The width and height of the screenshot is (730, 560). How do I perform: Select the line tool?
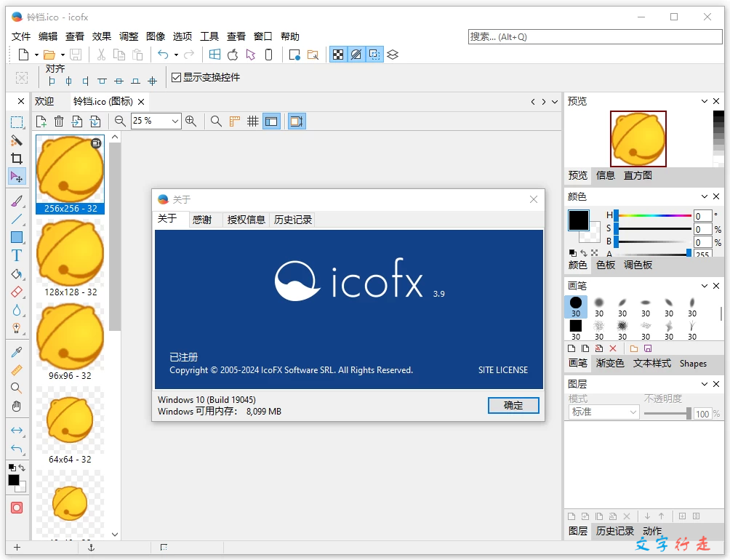pos(17,219)
